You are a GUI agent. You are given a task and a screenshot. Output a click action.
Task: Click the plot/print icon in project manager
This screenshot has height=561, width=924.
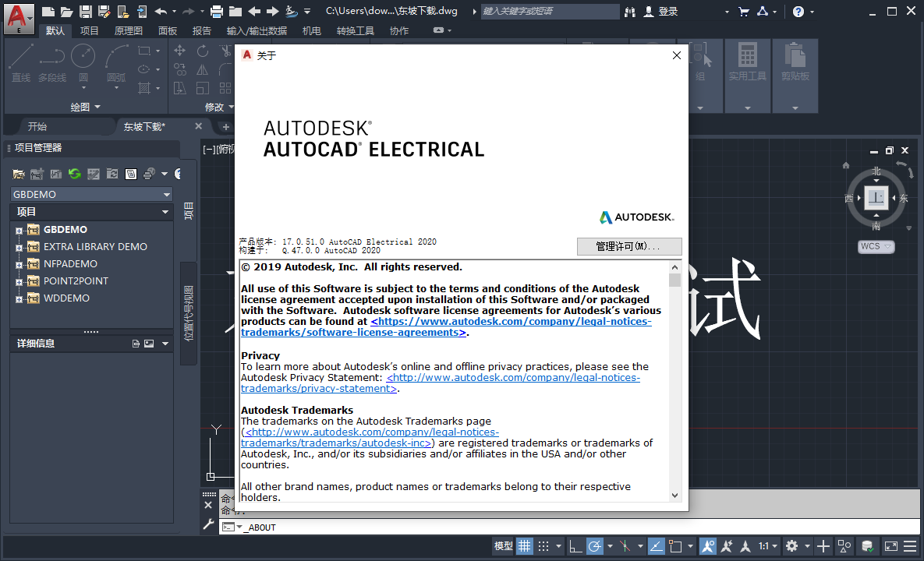(x=147, y=173)
